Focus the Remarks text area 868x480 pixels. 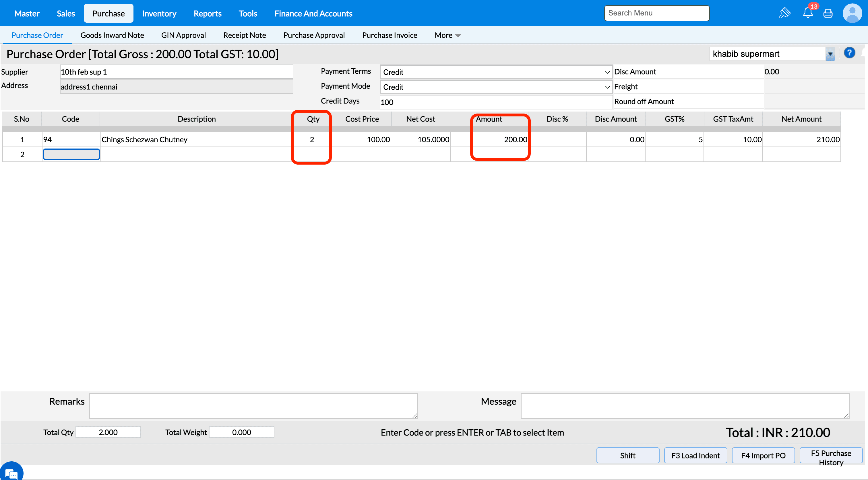(x=253, y=406)
